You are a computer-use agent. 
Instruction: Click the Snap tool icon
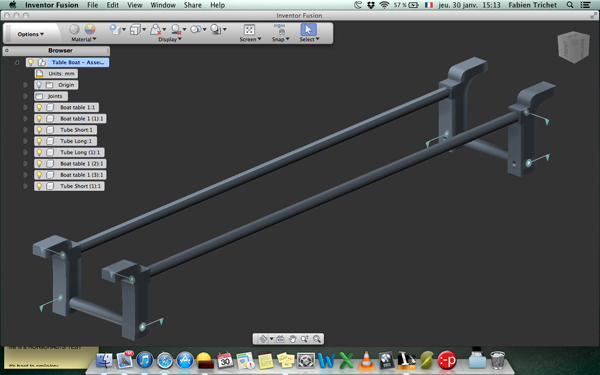pos(280,30)
